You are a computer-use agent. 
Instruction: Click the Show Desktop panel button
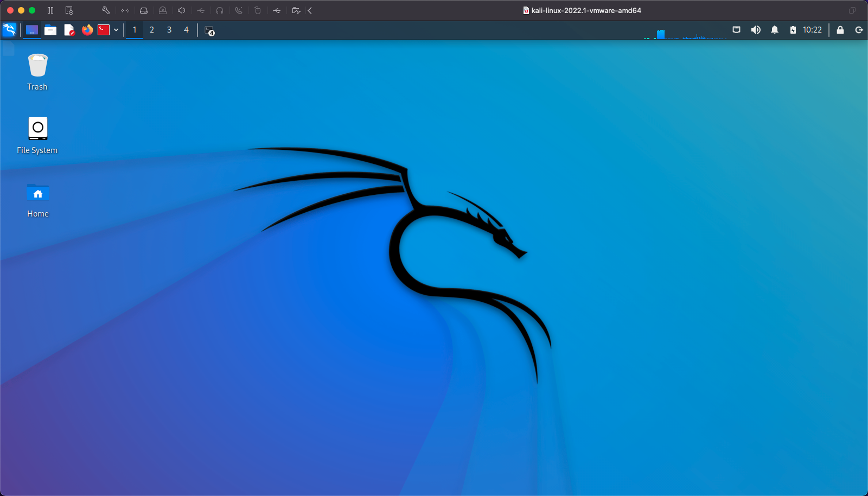click(x=32, y=30)
